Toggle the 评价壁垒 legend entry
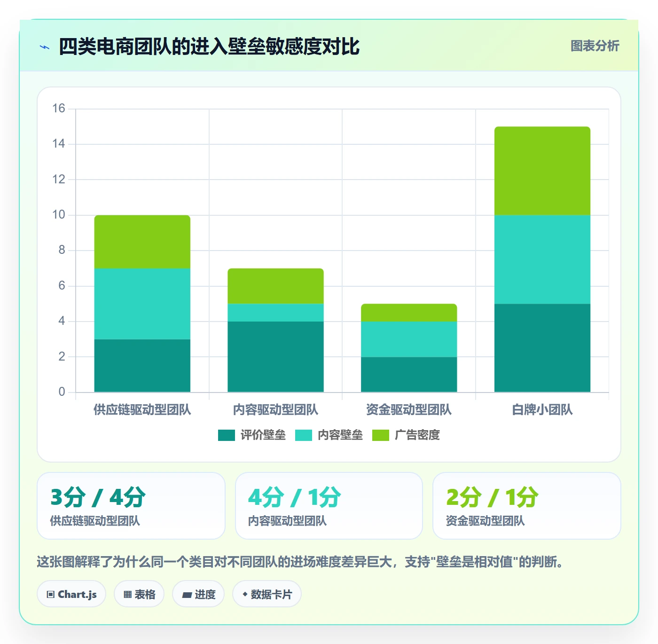658x644 pixels. [x=252, y=435]
